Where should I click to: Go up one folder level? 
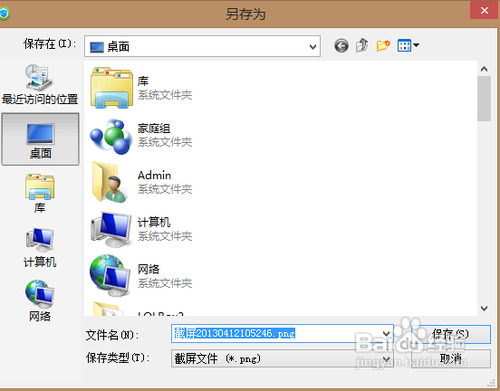[362, 45]
